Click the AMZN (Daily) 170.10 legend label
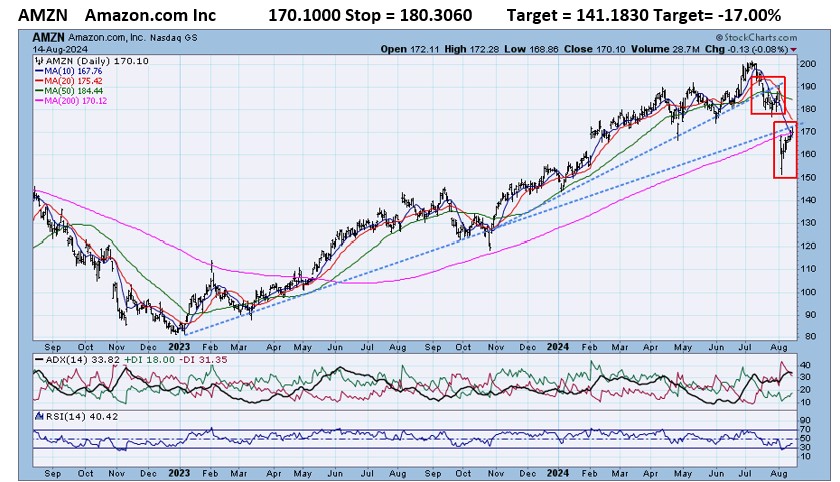The width and height of the screenshot is (840, 482). coord(96,61)
